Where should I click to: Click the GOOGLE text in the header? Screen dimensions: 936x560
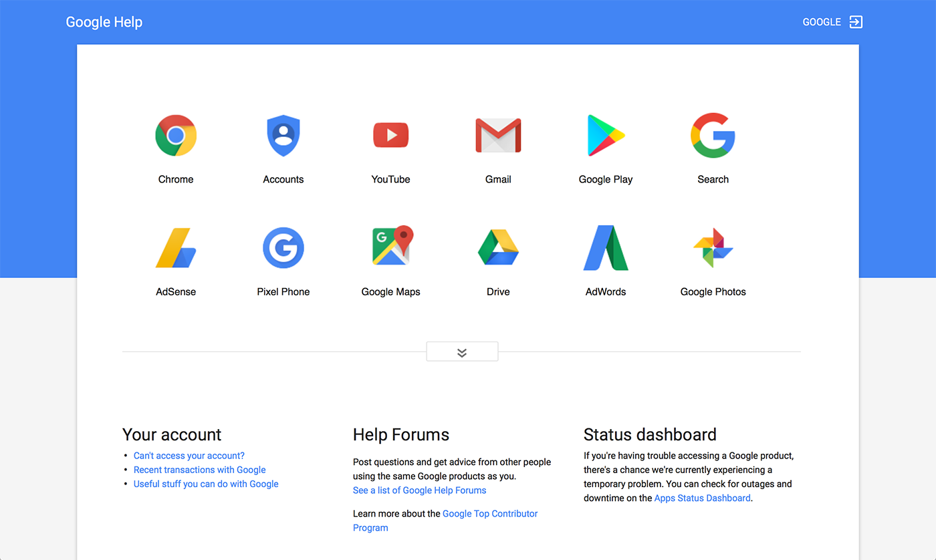[x=822, y=22]
